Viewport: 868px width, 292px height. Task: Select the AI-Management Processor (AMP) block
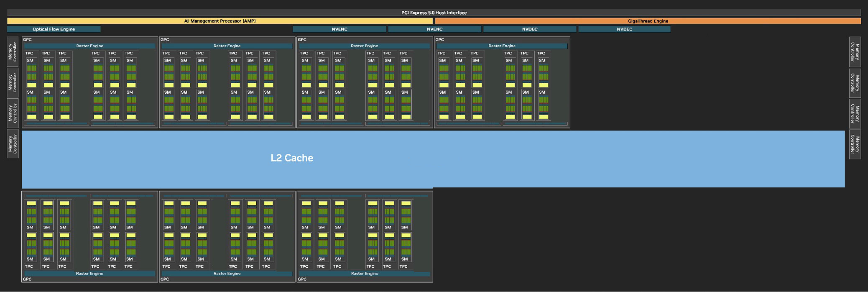220,21
